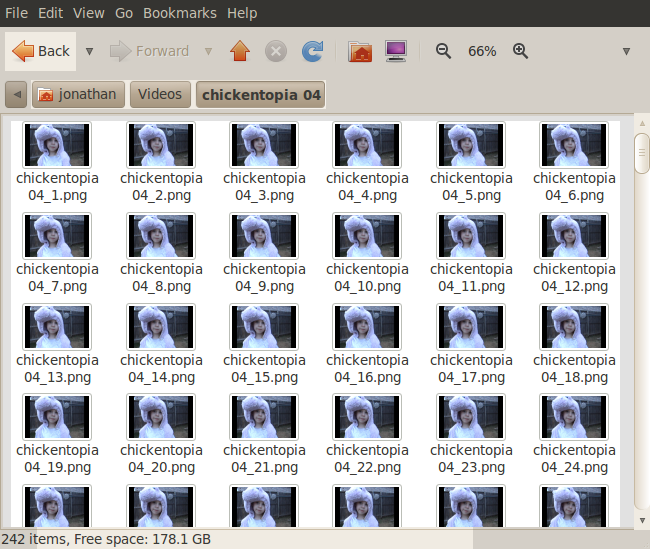Image resolution: width=650 pixels, height=549 pixels.
Task: Select chickentopia 04_16.png thumbnail
Action: [367, 327]
